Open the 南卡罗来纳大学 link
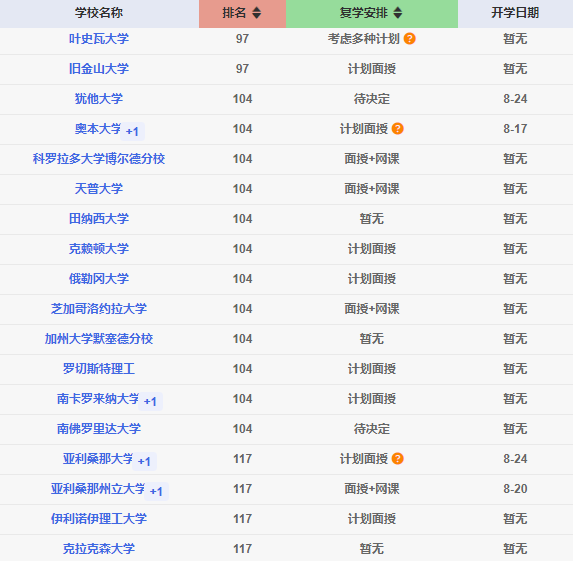Screen dimensions: 574x561 pyautogui.click(x=98, y=398)
